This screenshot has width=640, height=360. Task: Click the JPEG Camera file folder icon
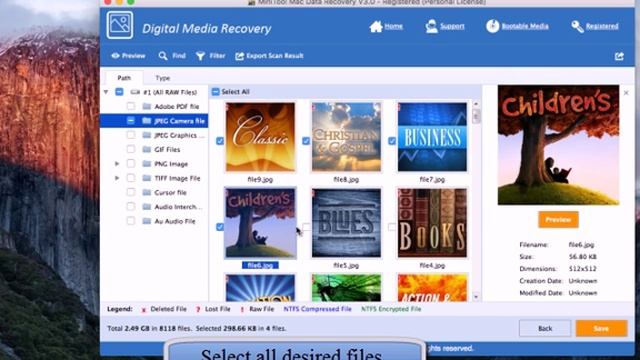point(147,121)
